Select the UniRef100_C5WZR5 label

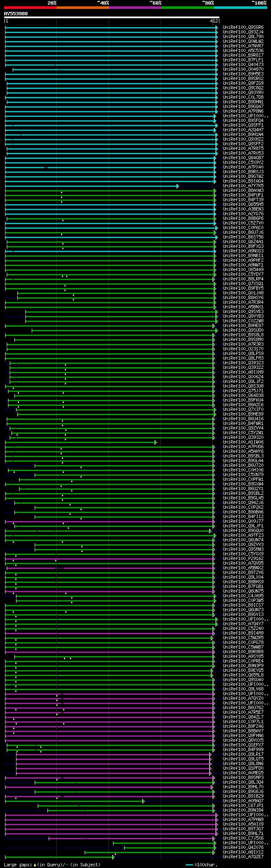pos(243,638)
